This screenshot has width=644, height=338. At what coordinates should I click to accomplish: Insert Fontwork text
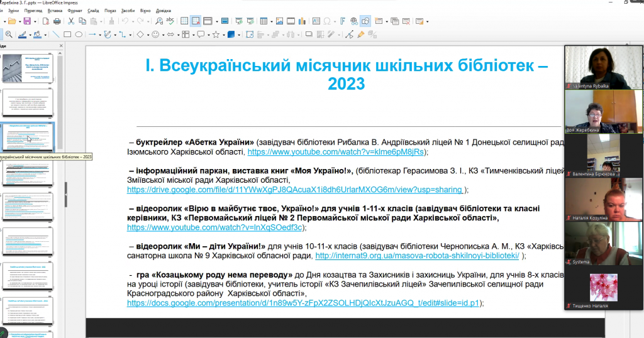342,21
